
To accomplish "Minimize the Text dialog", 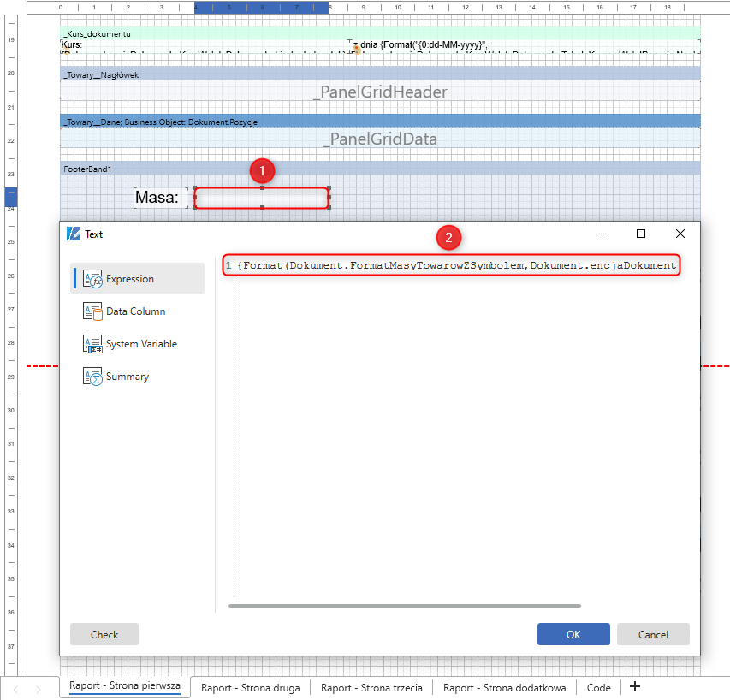I will (x=602, y=234).
